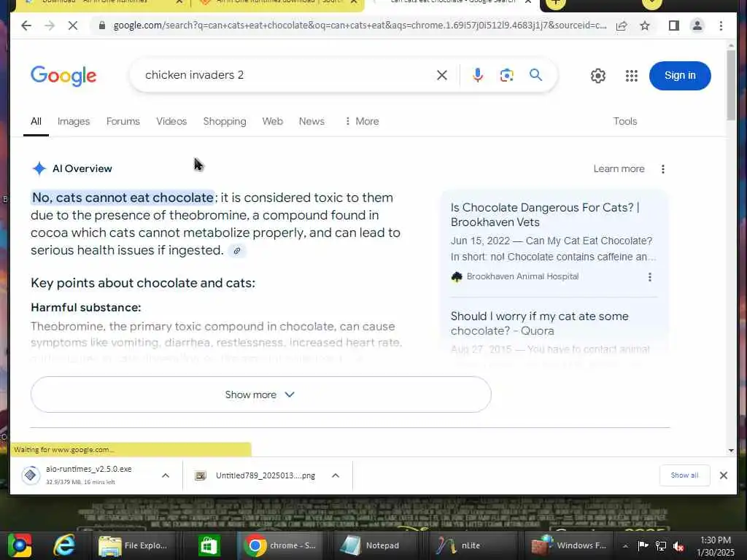This screenshot has width=747, height=560.
Task: Click the scrollbar down arrow
Action: 731,451
